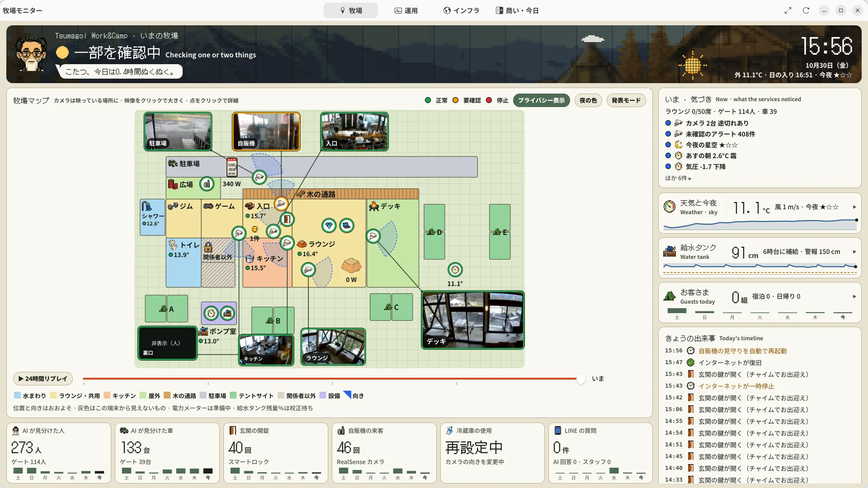Click the 広場 vending sensor marker
Screen dimensions: 868x488
(207, 184)
